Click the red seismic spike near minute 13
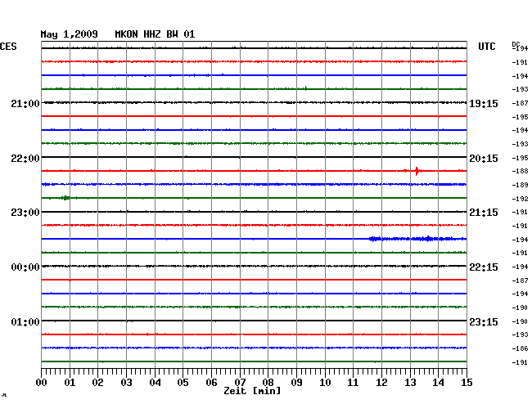The width and height of the screenshot is (532, 404). tap(417, 171)
